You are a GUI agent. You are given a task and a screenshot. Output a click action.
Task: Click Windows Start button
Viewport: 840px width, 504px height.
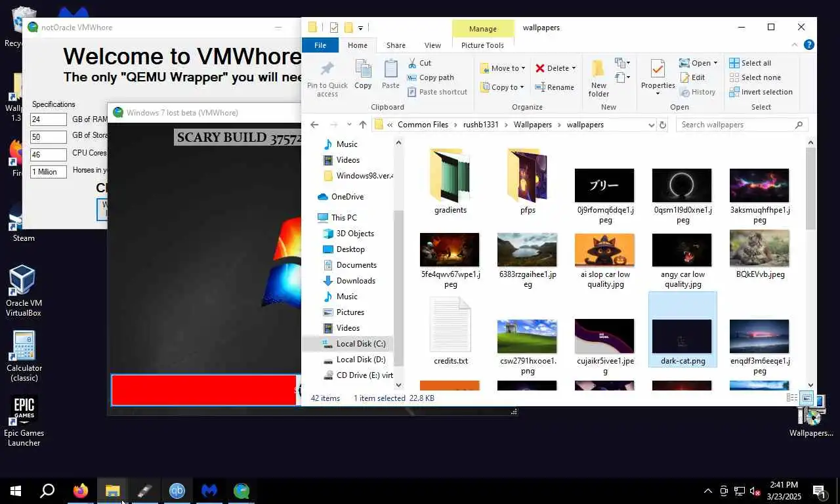[x=16, y=490]
